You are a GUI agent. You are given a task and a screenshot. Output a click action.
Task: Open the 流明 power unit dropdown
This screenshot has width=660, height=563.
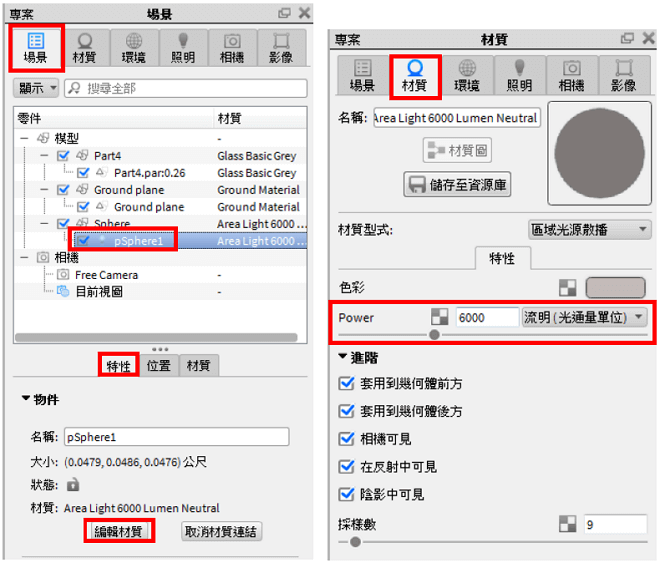tap(584, 316)
